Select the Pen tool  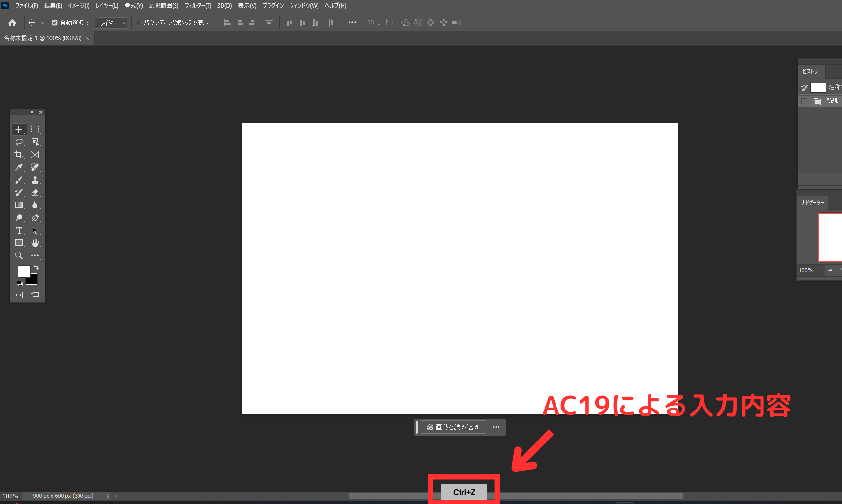35,218
